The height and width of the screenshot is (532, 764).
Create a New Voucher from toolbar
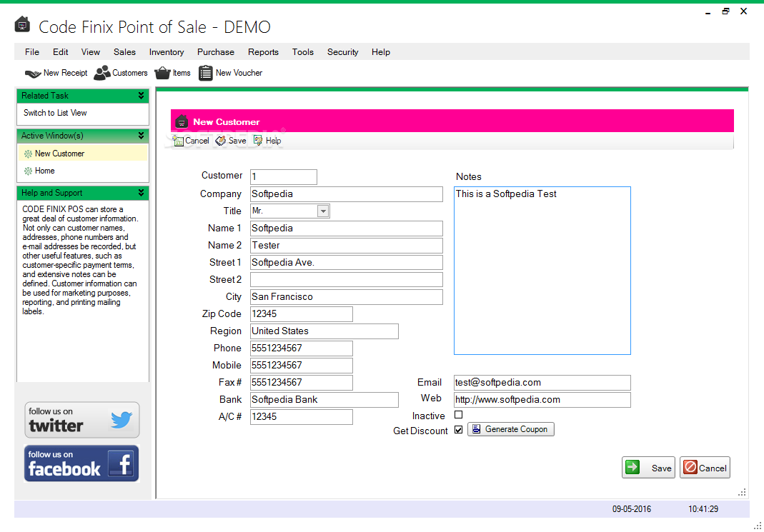(x=230, y=73)
